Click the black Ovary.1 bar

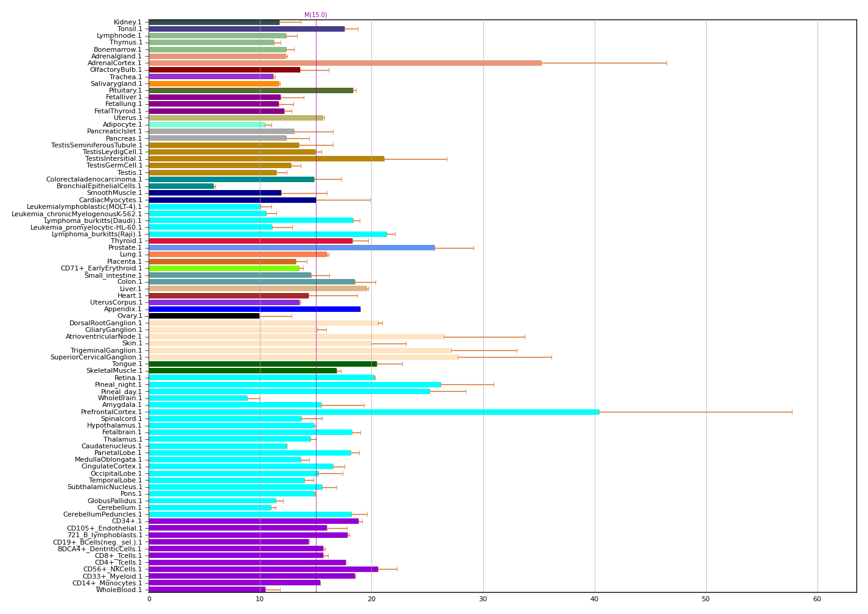(204, 316)
